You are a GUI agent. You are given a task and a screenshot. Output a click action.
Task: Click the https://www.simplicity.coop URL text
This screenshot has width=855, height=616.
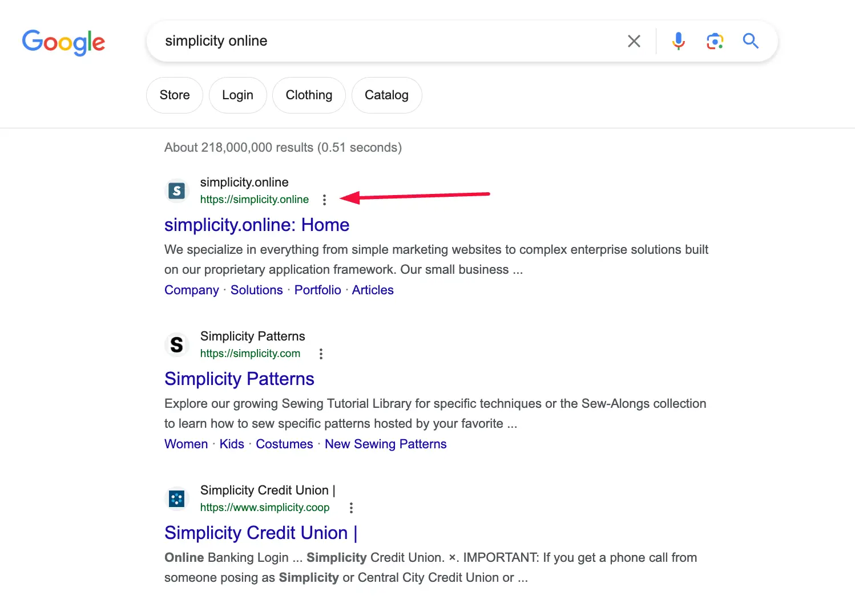pos(265,508)
